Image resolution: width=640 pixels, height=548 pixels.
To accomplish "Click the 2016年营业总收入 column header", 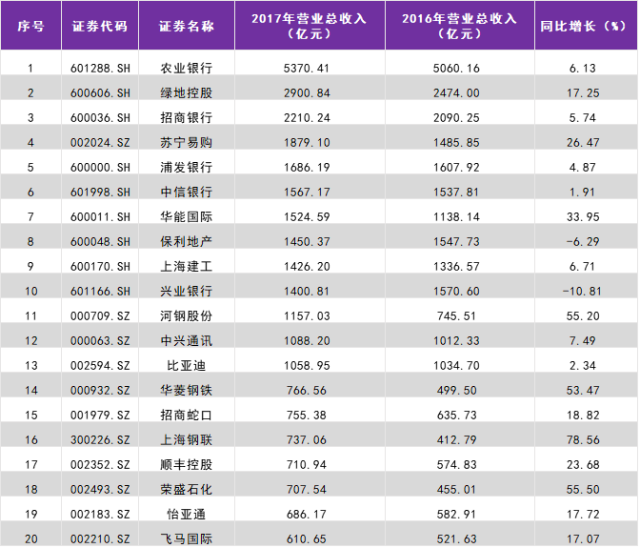I will tap(460, 26).
